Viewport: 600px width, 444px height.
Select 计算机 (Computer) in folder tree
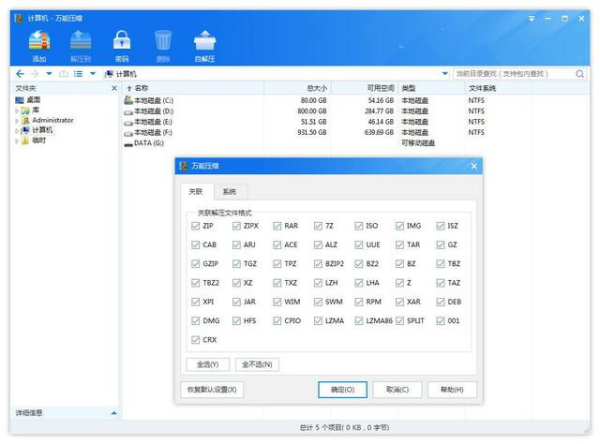tap(37, 130)
